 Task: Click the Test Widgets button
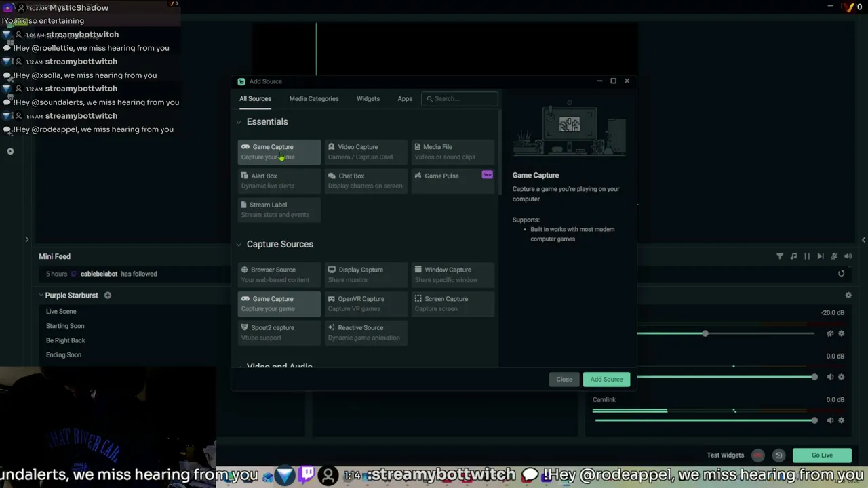[x=726, y=455]
